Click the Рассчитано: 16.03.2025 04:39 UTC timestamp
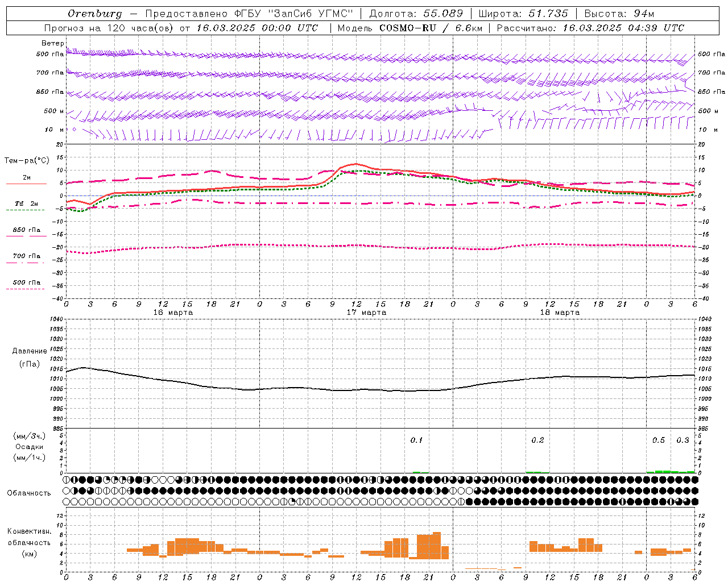This screenshot has height=582, width=728. 590,28
